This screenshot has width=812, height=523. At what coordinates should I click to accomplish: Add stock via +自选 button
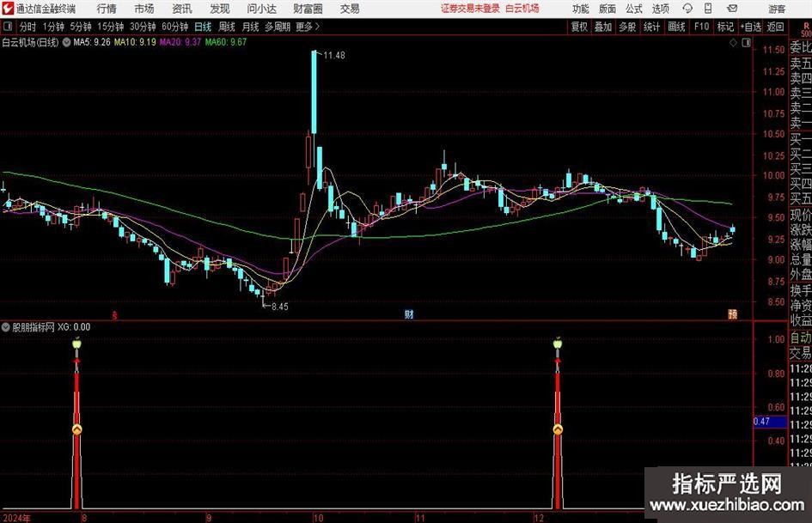point(750,27)
